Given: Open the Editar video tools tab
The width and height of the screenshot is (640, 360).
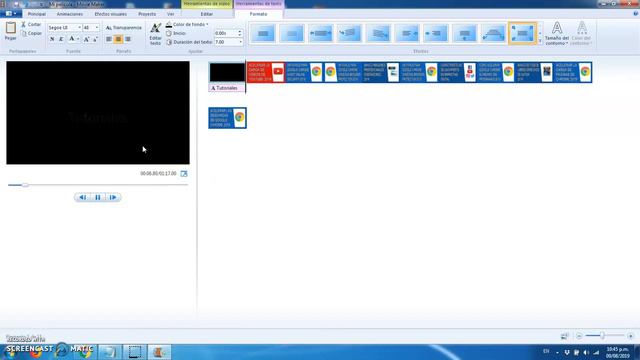Looking at the screenshot, I should pyautogui.click(x=207, y=14).
